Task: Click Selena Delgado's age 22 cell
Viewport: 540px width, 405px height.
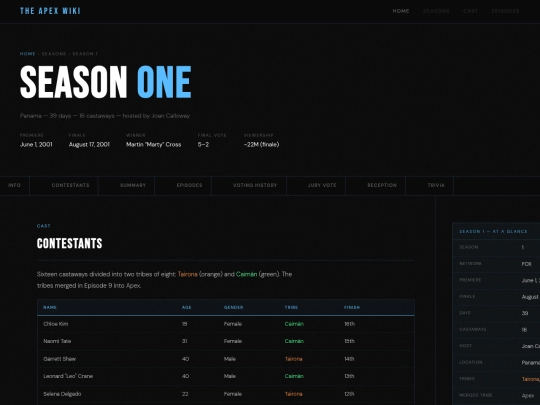Action: point(185,394)
